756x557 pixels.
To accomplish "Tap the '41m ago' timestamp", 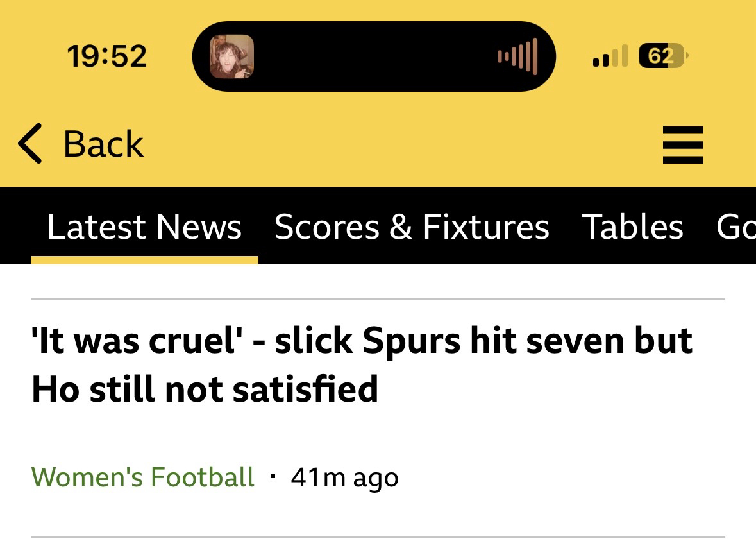I will click(344, 477).
